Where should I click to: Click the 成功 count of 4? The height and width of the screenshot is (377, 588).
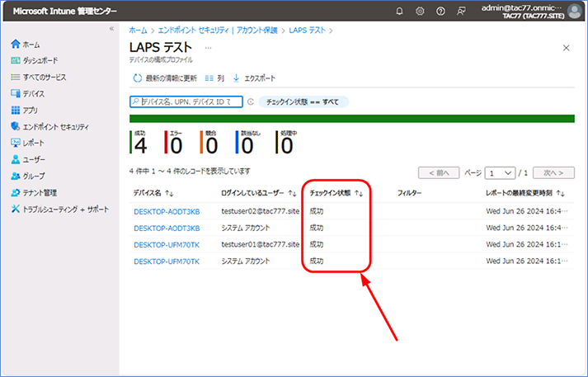point(141,145)
